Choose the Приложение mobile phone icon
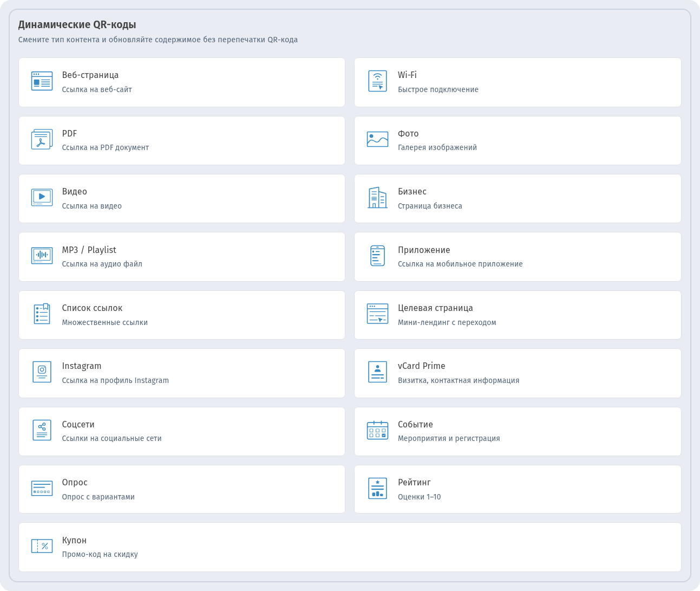700x591 pixels. pos(377,256)
